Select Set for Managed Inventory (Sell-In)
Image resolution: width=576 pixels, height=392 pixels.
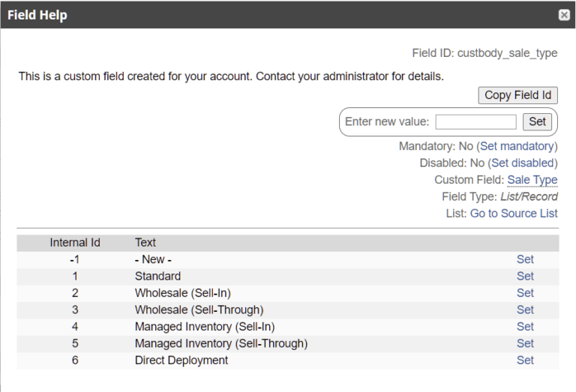(525, 327)
